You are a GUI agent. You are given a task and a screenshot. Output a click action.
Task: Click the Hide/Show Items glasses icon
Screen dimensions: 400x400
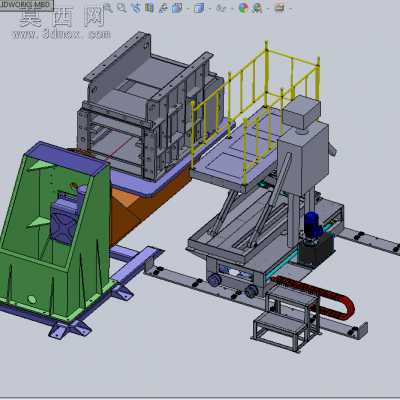(221, 8)
